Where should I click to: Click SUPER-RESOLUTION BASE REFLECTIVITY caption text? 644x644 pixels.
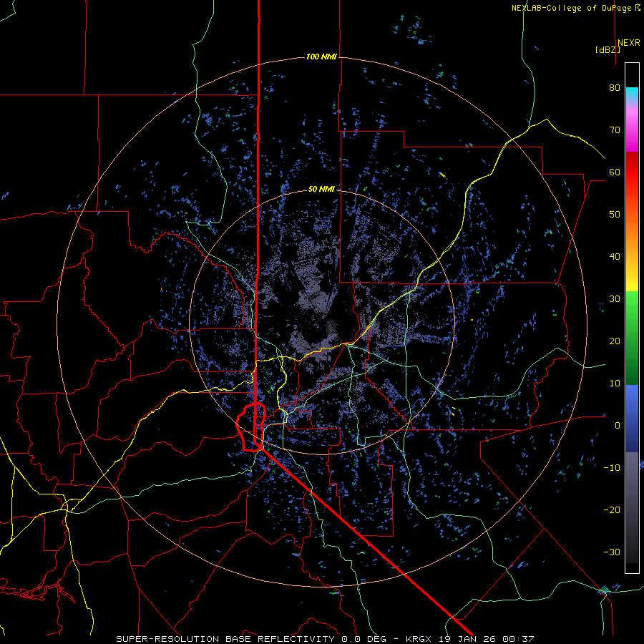pos(225,639)
